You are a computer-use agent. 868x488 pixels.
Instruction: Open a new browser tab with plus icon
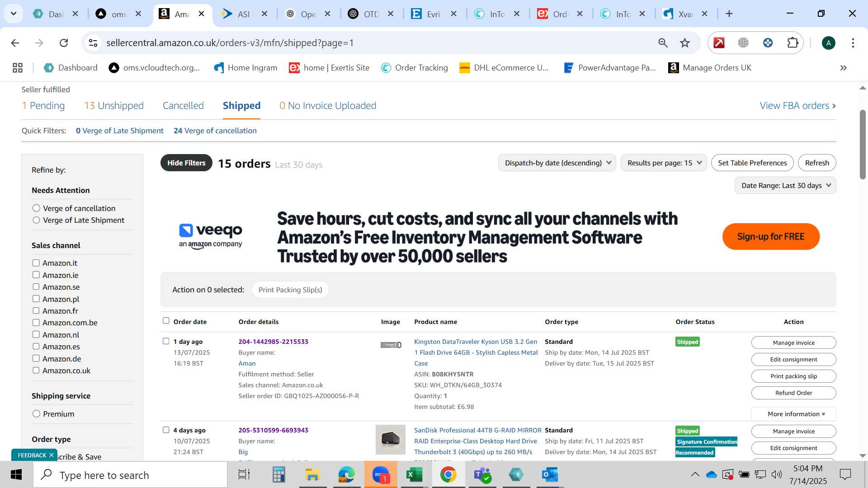point(729,14)
